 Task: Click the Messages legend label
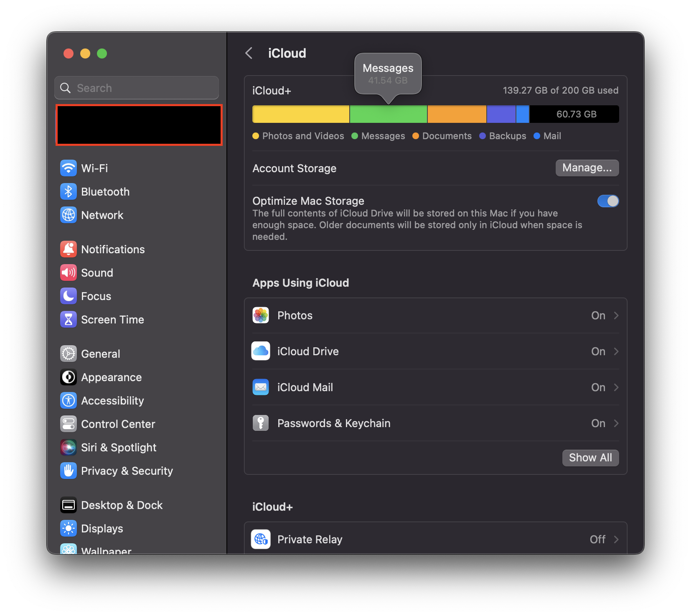click(x=383, y=136)
